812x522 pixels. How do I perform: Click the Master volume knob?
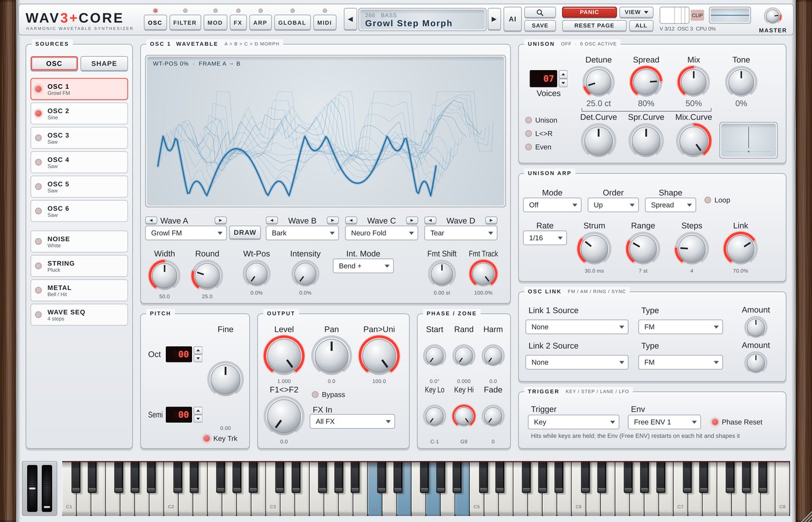pos(773,16)
